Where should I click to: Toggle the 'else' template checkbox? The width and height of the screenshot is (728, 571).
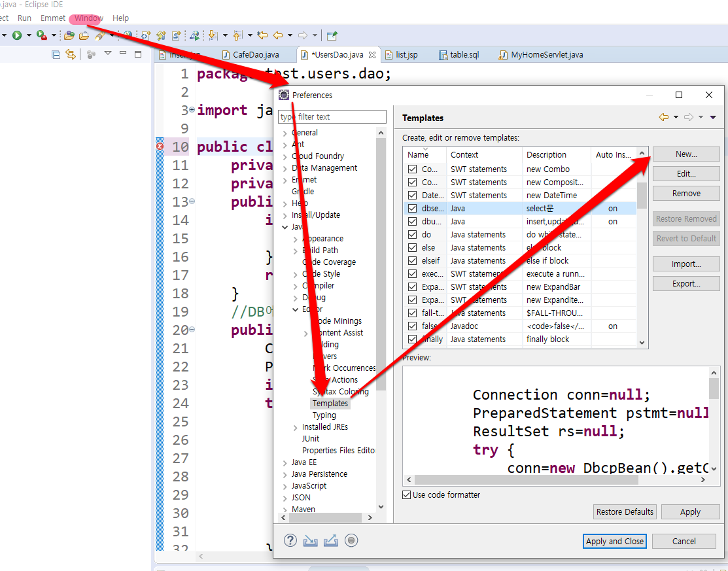click(412, 247)
